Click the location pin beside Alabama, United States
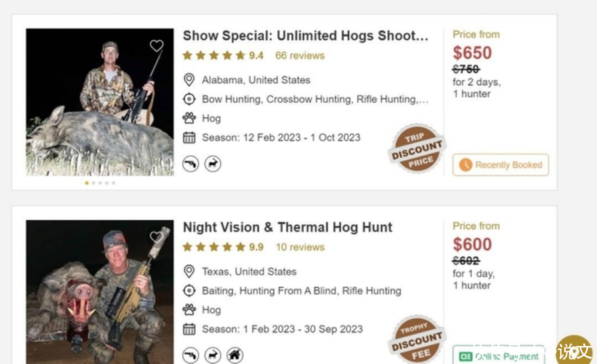 [189, 80]
